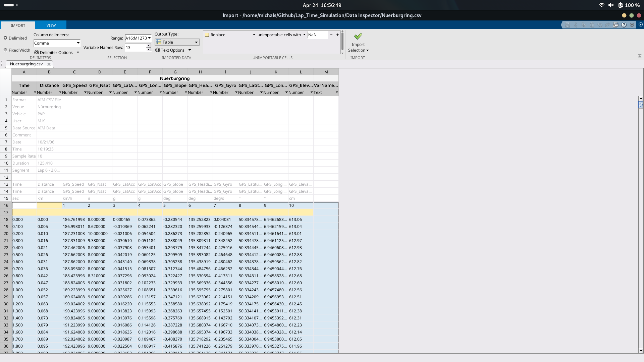Click the Delimiter Options gear icon
Viewport: 644px width, 362px height.
coord(37,53)
